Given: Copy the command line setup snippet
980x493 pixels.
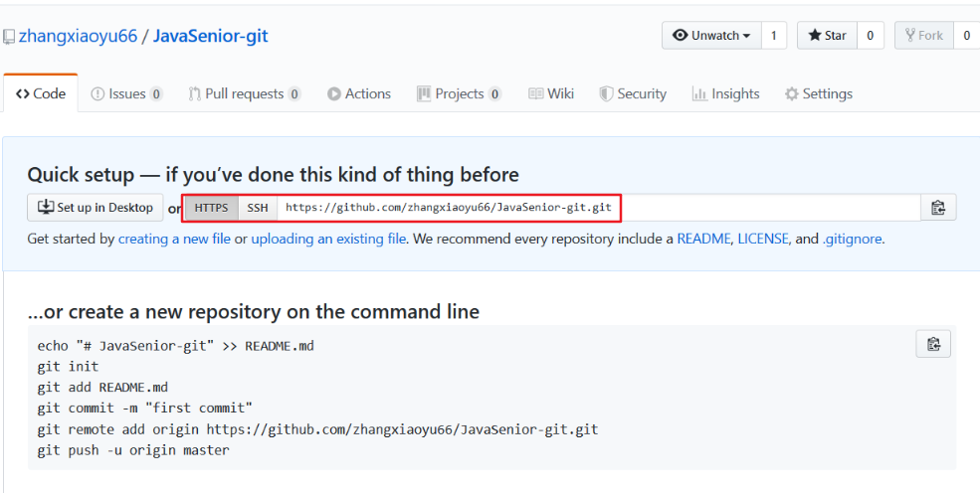Looking at the screenshot, I should pos(933,344).
